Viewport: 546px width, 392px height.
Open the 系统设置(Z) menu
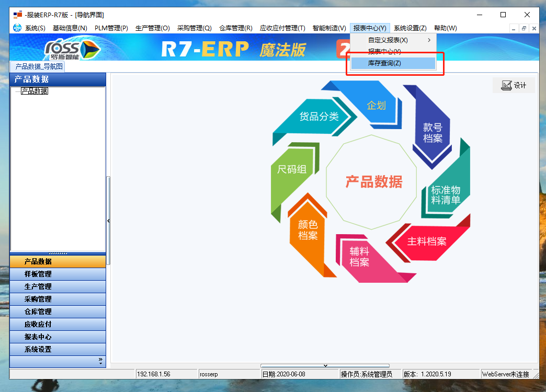[410, 28]
